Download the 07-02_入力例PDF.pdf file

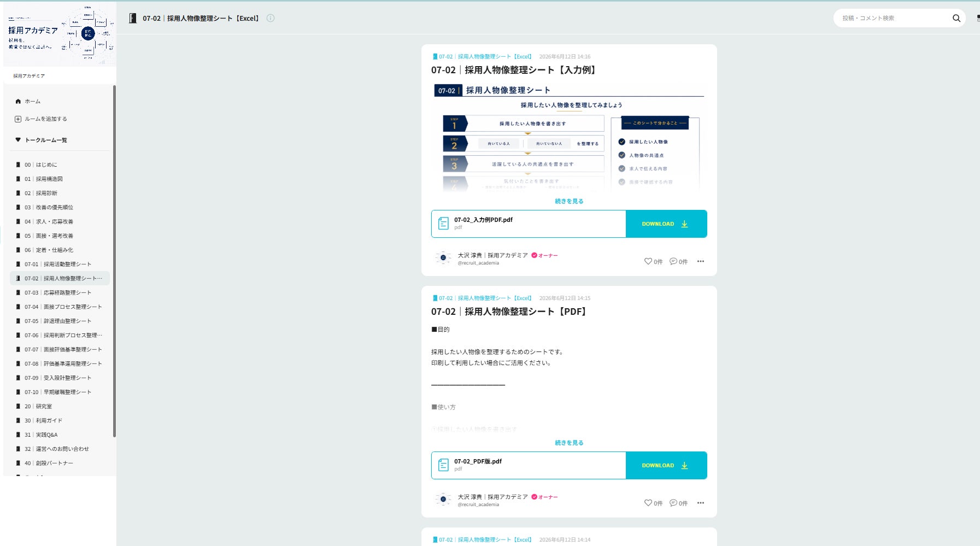(666, 224)
